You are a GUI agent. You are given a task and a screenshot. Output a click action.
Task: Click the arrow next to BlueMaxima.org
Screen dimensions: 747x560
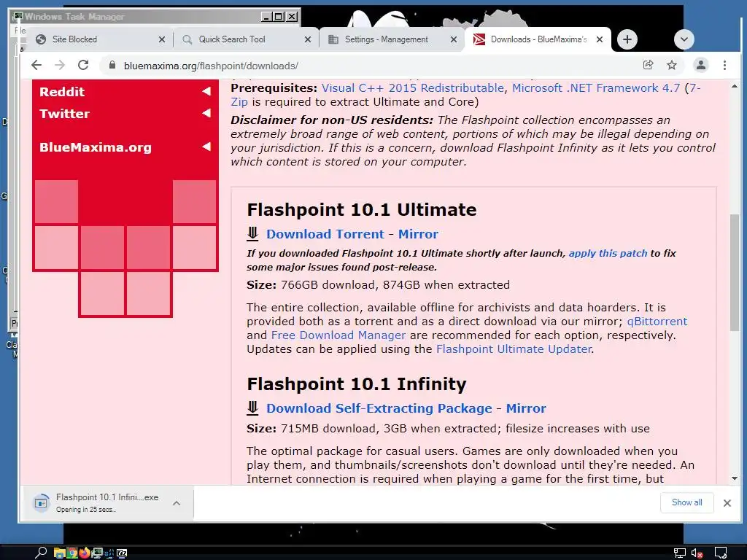(206, 146)
